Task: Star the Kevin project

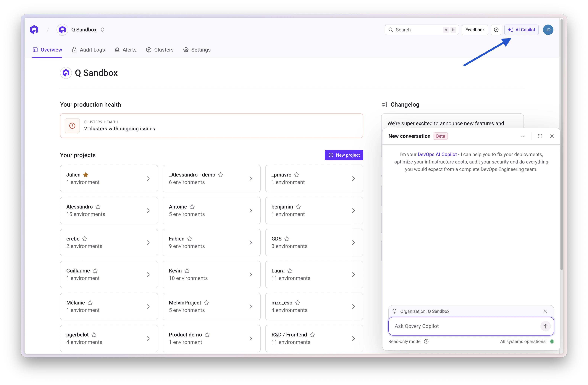Action: (x=187, y=270)
